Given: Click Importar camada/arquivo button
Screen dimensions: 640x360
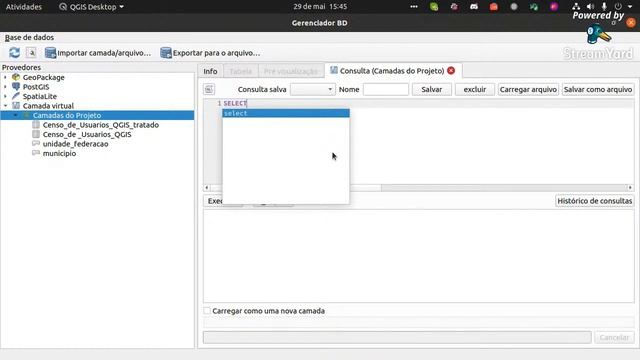Looking at the screenshot, I should pos(98,53).
